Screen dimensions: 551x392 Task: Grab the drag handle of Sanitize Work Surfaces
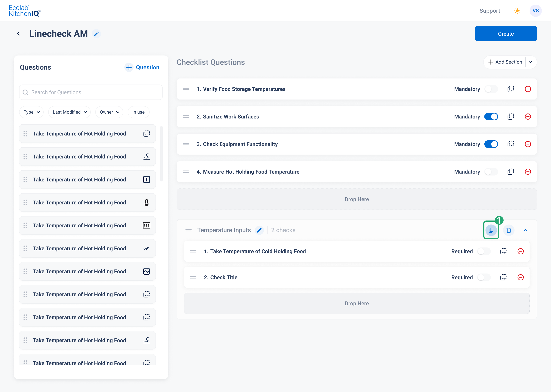click(186, 117)
